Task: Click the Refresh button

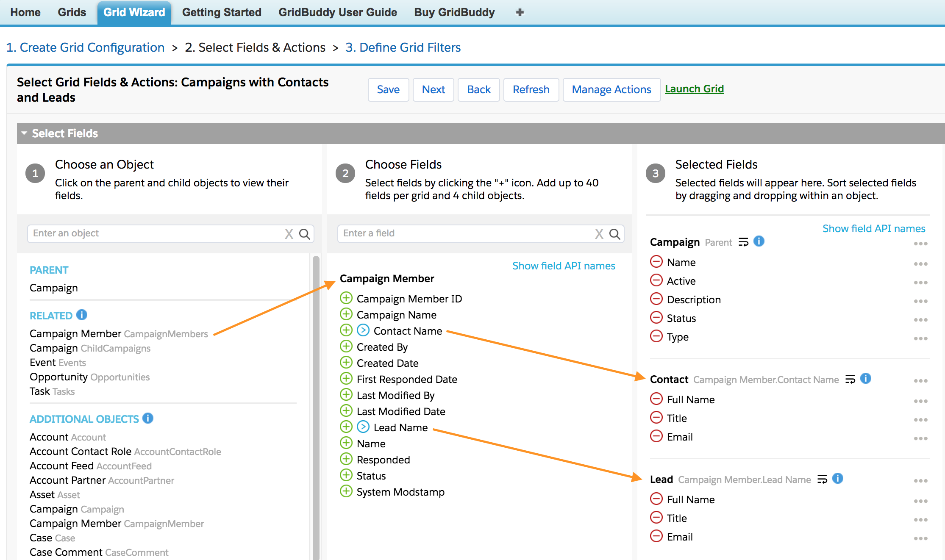Action: pos(531,90)
